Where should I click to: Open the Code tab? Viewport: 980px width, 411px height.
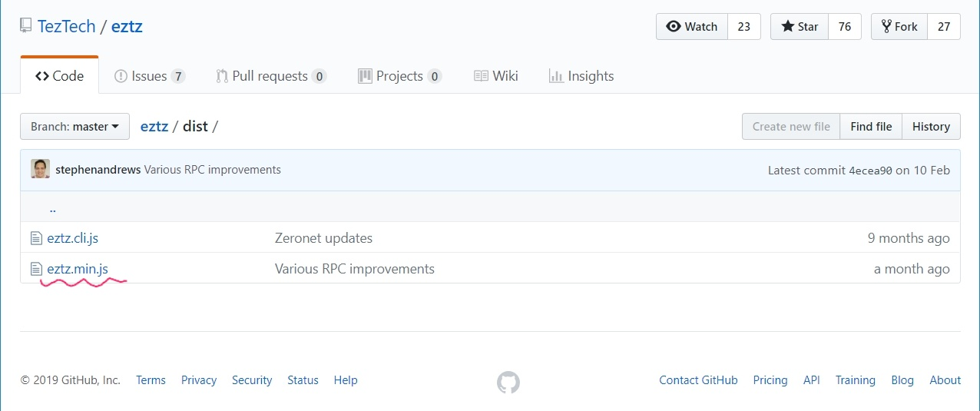[60, 75]
